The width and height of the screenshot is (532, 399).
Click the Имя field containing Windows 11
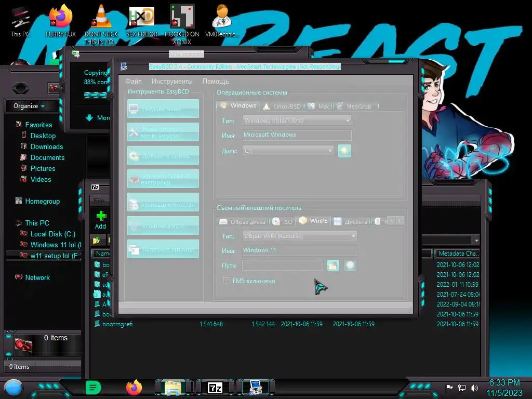click(x=300, y=250)
